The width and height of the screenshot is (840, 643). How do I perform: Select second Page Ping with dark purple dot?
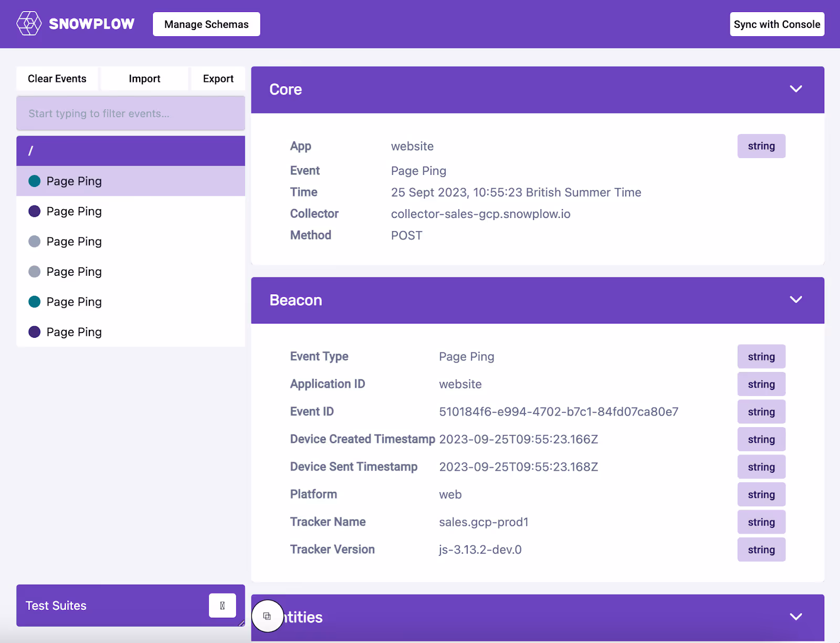point(131,211)
